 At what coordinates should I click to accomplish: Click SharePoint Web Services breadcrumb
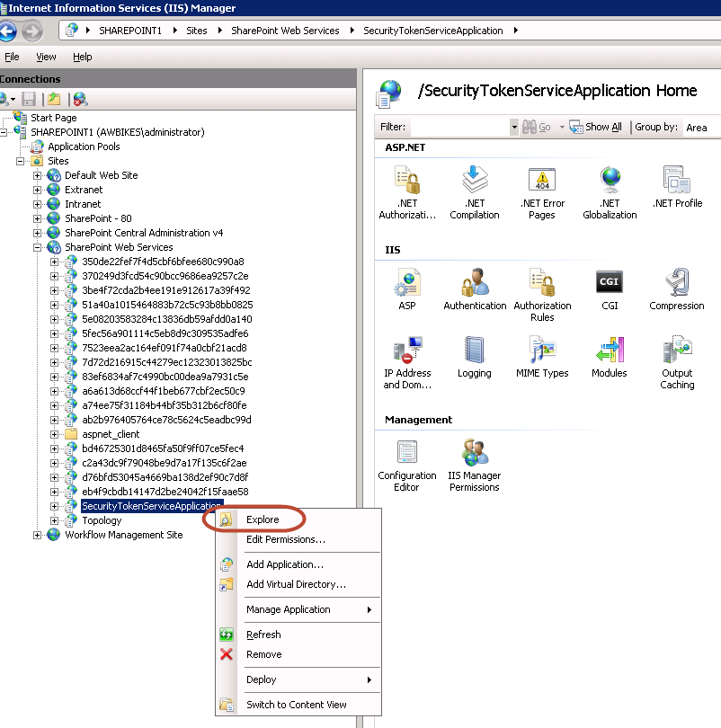(285, 31)
